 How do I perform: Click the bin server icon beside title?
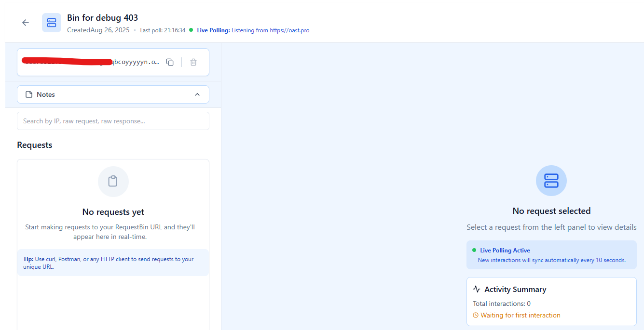(52, 23)
